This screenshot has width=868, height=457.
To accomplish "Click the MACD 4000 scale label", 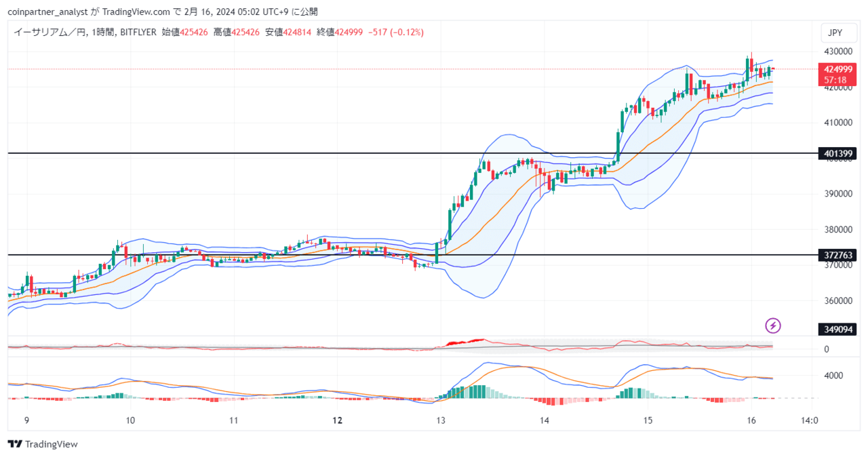I will [833, 376].
